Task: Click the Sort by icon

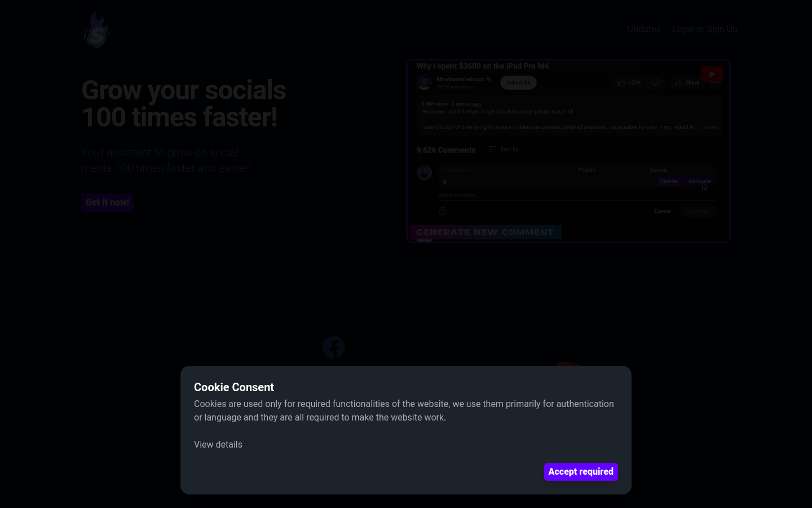Action: tap(492, 149)
